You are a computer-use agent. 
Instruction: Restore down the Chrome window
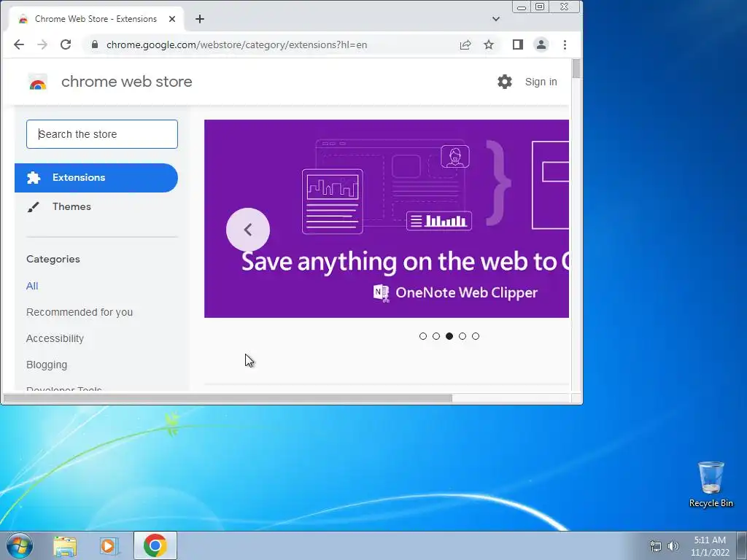540,7
